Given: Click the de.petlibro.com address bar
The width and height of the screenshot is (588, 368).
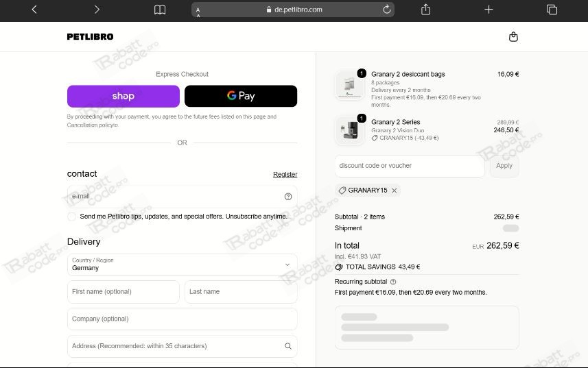Looking at the screenshot, I should [x=293, y=10].
